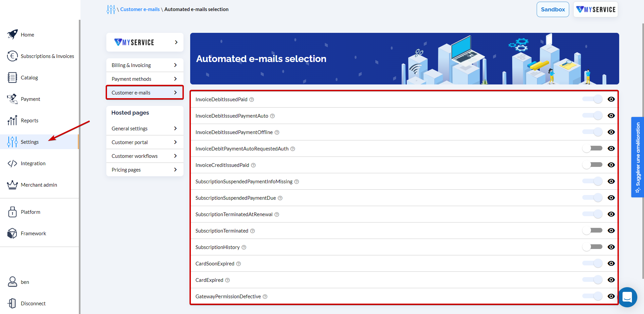Select Integration in the sidebar

point(40,163)
